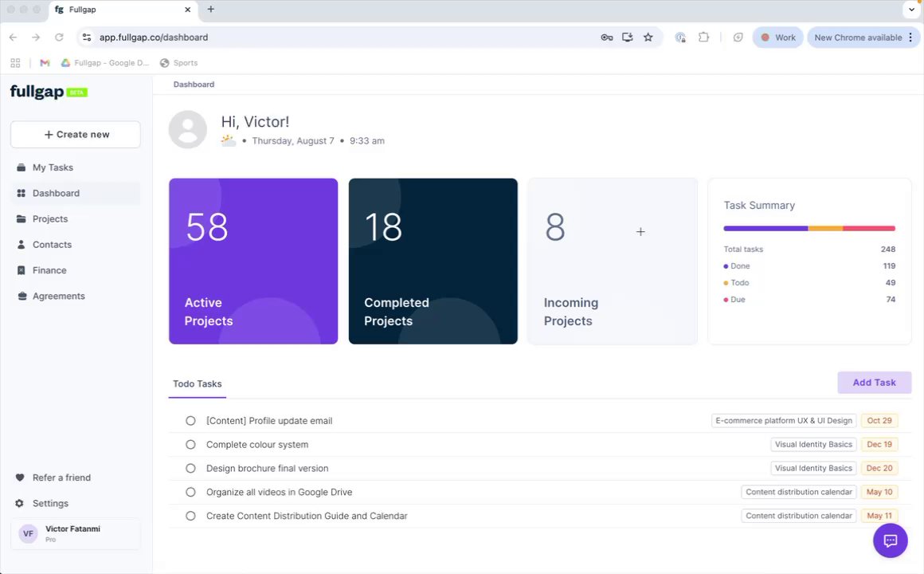
Task: Mark Profile update email task complete
Action: tap(190, 421)
